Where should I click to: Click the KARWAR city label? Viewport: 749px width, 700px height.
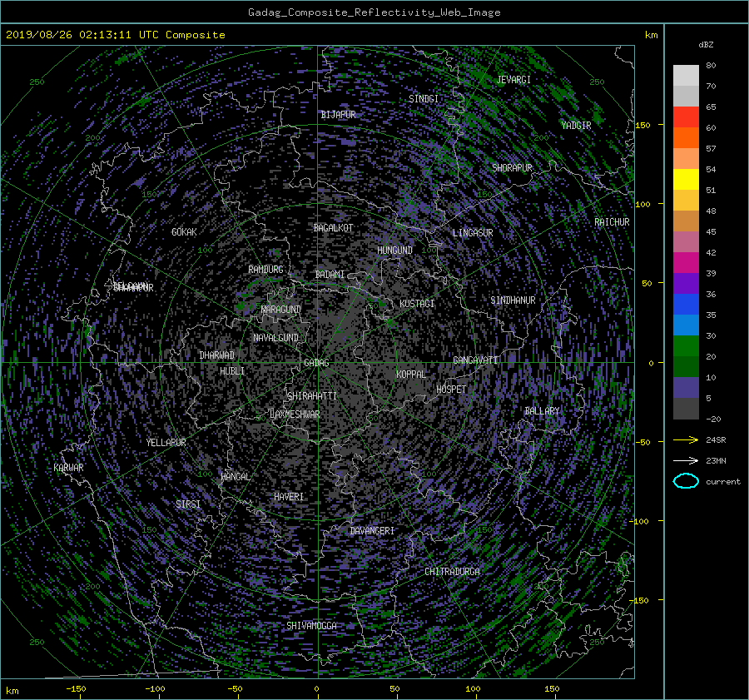[x=68, y=468]
